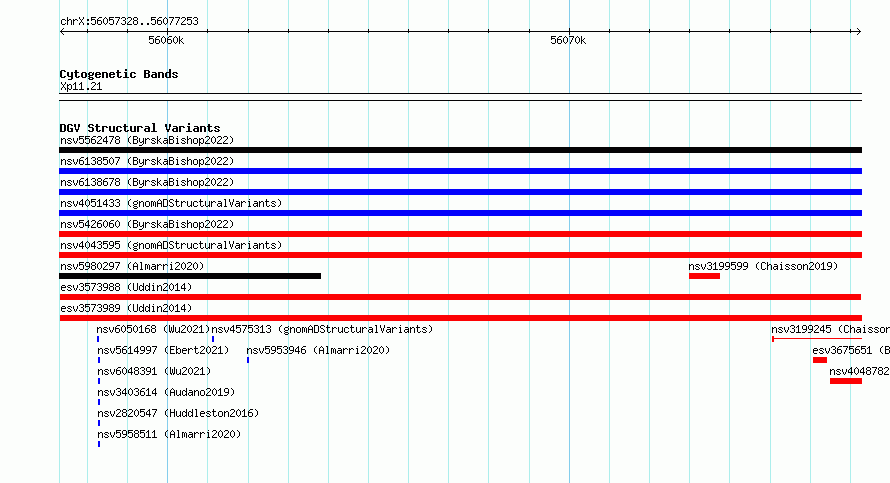The image size is (890, 483).
Task: Click the left arrow on the ruler
Action: click(x=62, y=32)
